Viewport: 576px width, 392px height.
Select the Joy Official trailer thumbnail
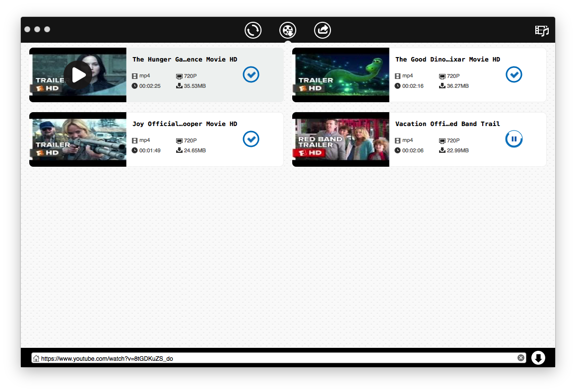pyautogui.click(x=78, y=139)
